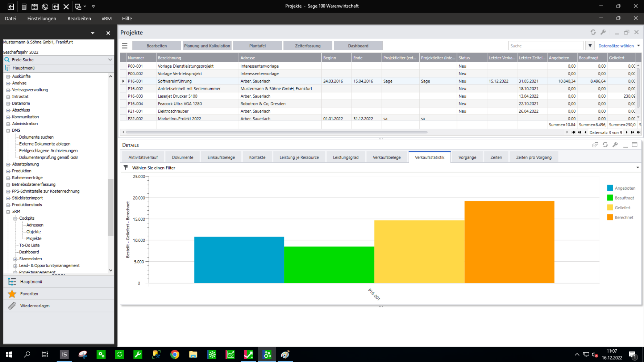The image size is (644, 362).
Task: Open Projekte panel wrench settings
Action: tap(603, 32)
